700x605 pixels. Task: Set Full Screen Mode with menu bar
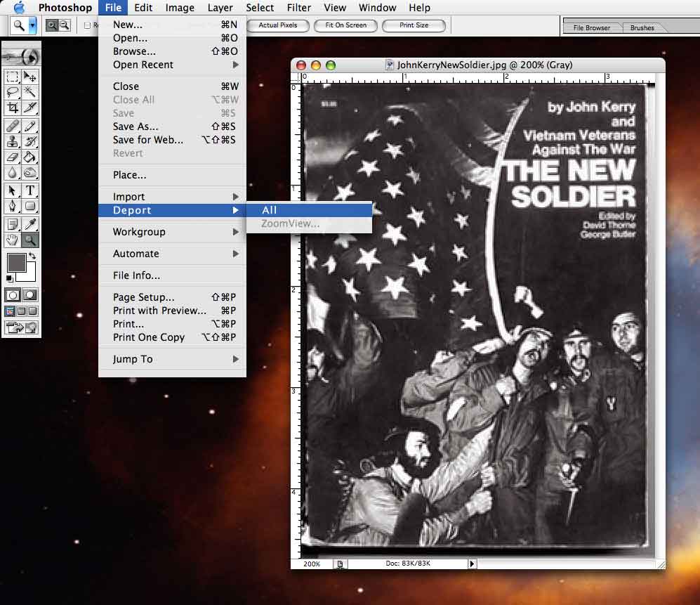coord(21,311)
